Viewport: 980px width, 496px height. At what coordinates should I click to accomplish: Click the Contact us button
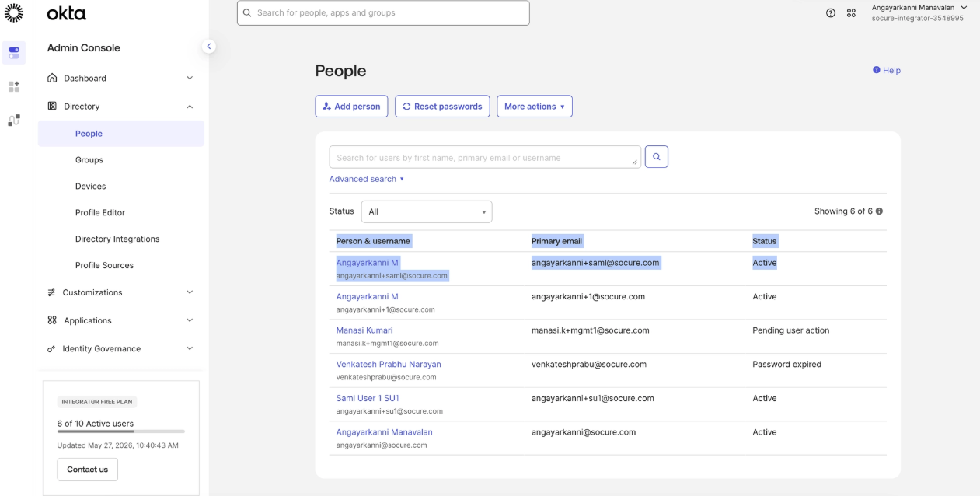click(x=88, y=470)
